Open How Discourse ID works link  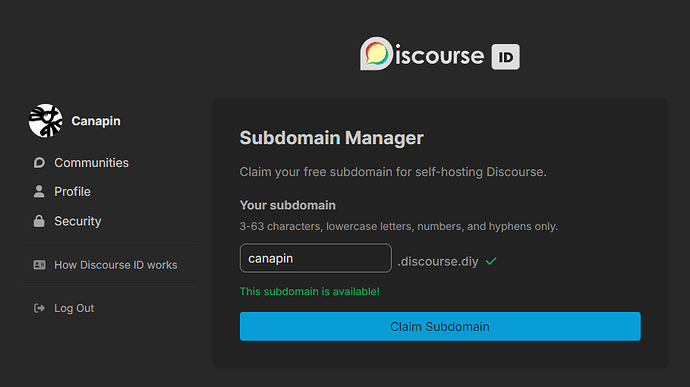tap(116, 265)
